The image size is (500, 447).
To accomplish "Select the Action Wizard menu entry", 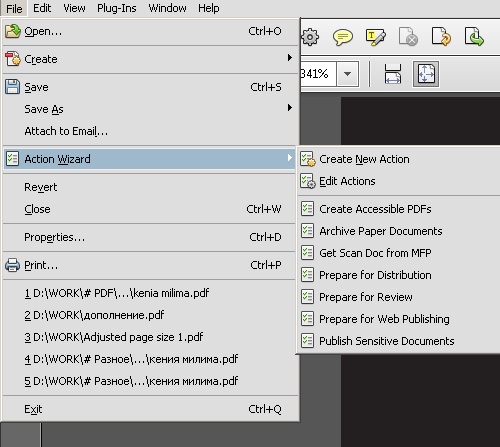I will (149, 159).
